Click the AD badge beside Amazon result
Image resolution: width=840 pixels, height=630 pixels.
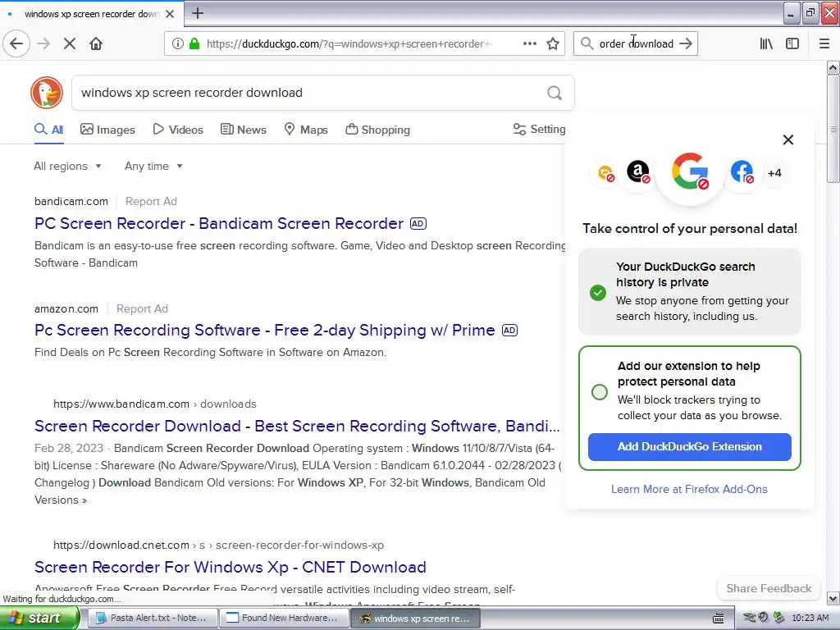pos(509,331)
